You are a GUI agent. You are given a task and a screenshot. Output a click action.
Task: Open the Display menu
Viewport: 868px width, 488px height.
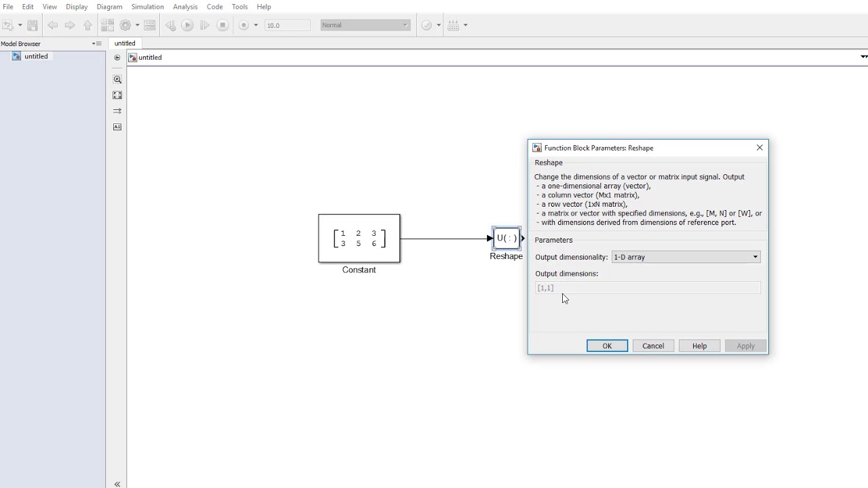click(77, 7)
